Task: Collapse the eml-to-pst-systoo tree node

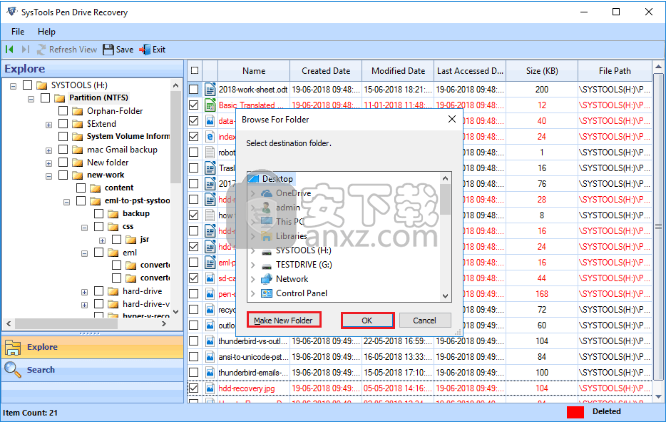Action: click(67, 201)
